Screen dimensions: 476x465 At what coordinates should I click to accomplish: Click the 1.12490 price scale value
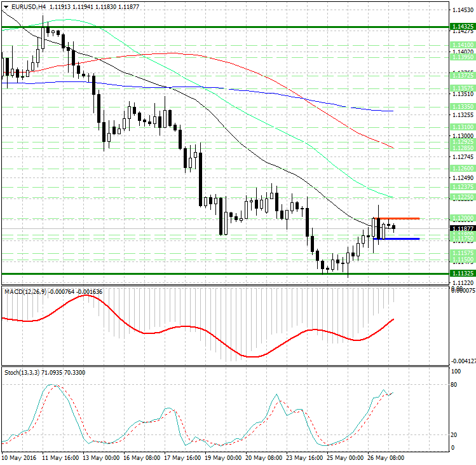click(463, 178)
